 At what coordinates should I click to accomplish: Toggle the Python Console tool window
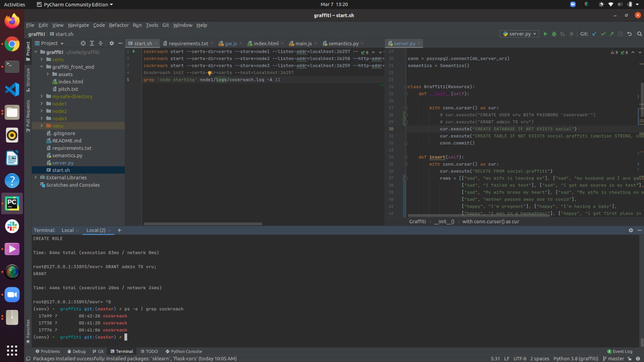coord(184,352)
